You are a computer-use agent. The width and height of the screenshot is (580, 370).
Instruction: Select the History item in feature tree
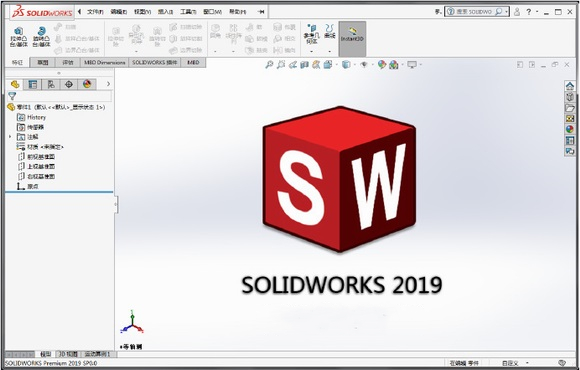coord(31,117)
